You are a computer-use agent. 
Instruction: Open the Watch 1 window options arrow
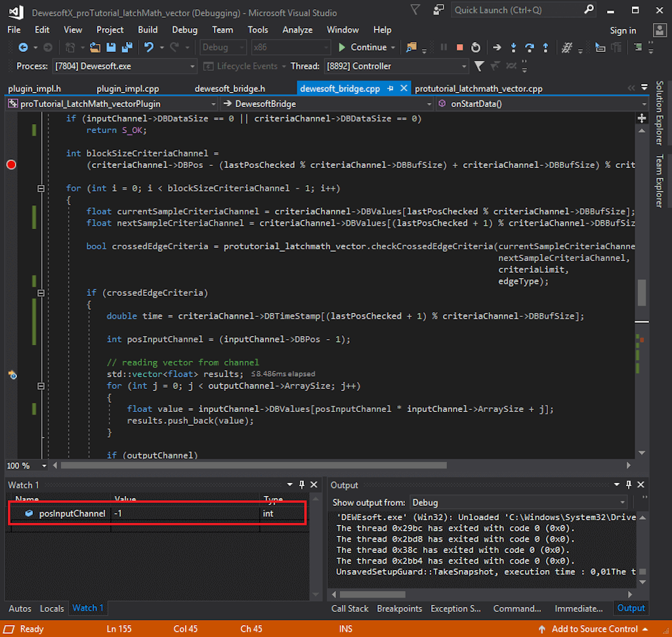[289, 485]
